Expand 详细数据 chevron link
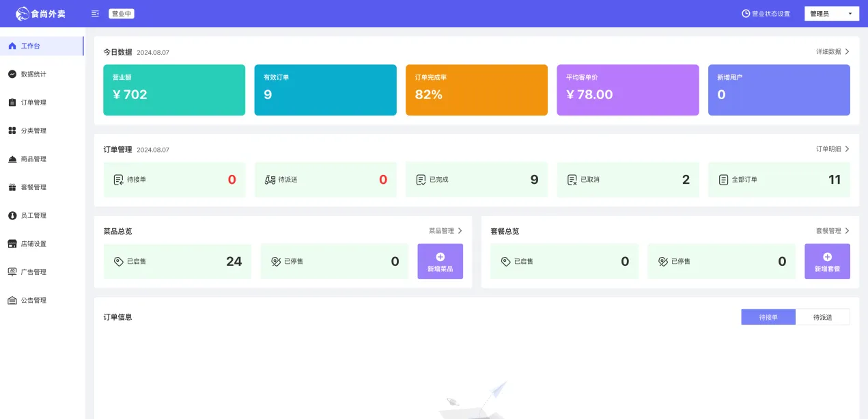The height and width of the screenshot is (419, 868). (x=832, y=52)
